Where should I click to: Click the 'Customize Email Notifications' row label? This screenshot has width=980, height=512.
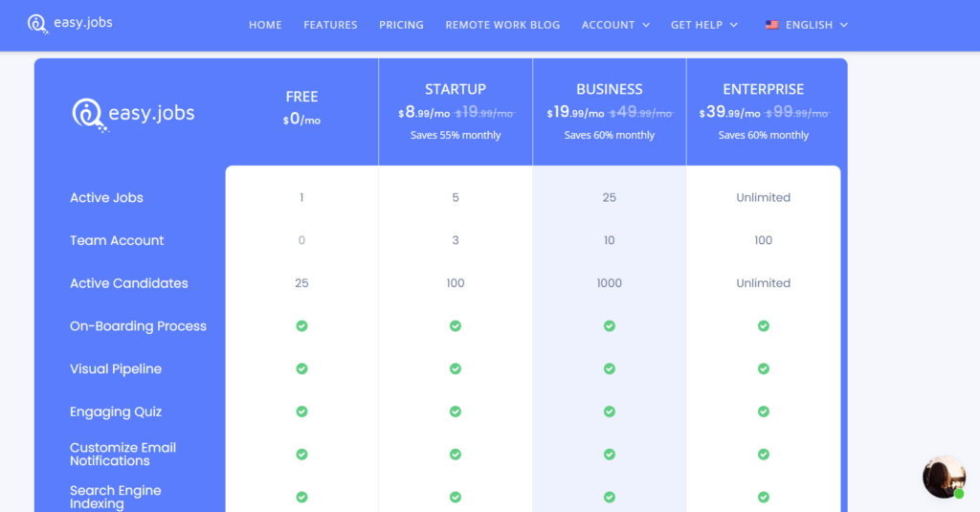pyautogui.click(x=123, y=455)
